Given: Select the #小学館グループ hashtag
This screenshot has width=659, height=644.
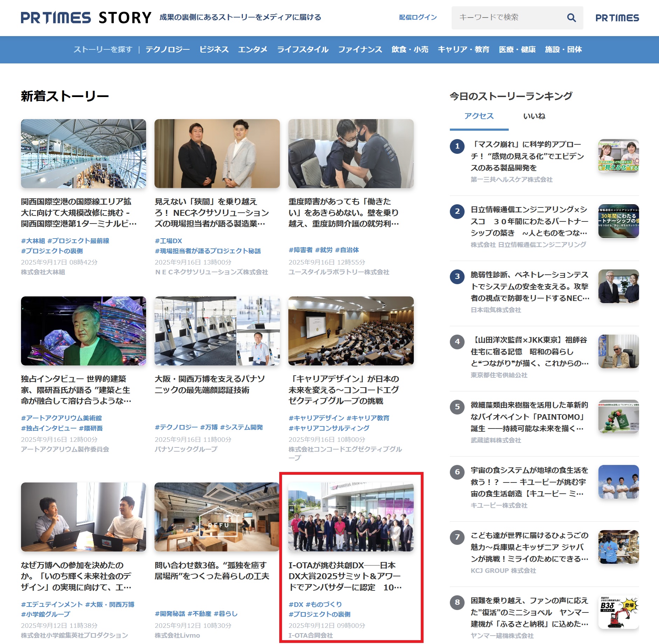Looking at the screenshot, I should click(46, 614).
